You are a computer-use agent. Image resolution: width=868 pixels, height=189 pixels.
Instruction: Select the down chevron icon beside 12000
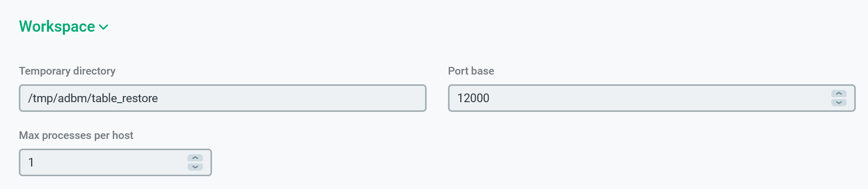[x=839, y=103]
